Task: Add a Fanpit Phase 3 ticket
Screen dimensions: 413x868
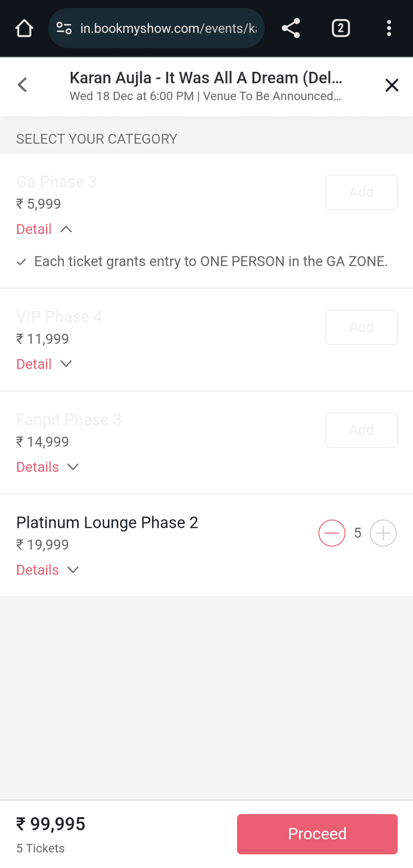Action: 361,430
